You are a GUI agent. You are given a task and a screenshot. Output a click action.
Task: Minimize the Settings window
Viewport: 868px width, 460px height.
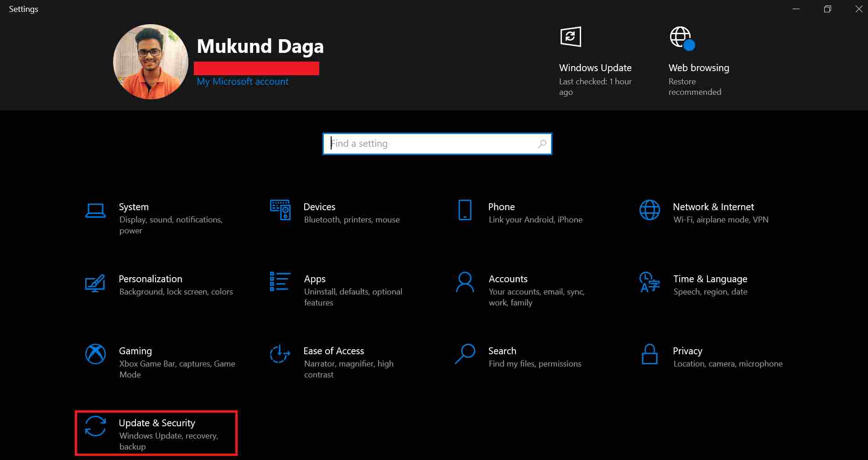click(x=796, y=9)
